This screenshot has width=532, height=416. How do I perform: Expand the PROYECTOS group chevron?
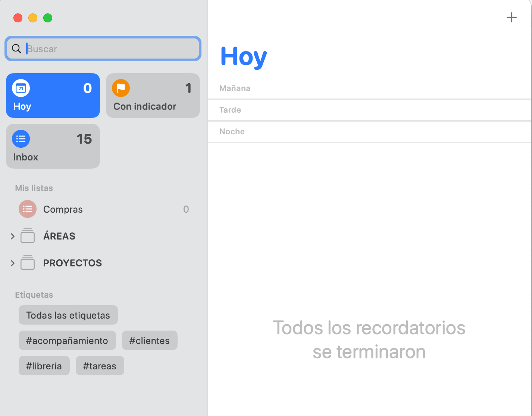[13, 263]
